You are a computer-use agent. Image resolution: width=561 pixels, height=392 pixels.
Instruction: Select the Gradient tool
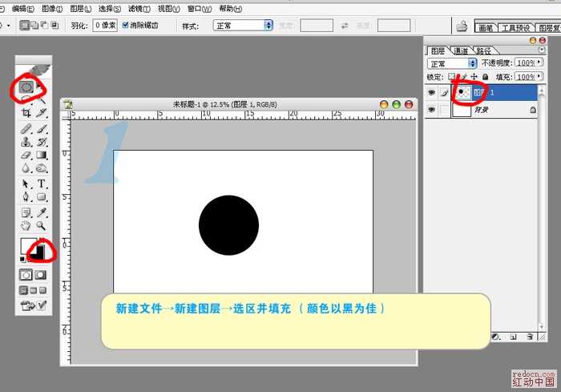pyautogui.click(x=42, y=155)
